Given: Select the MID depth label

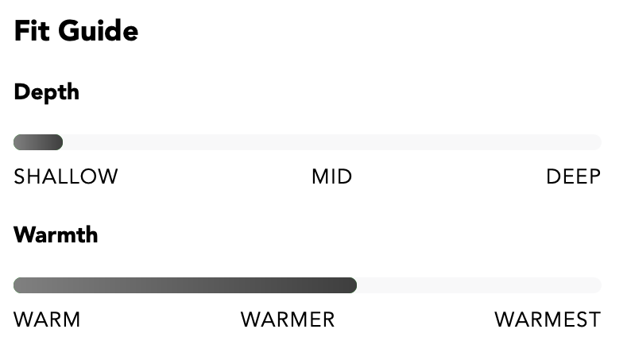Looking at the screenshot, I should (x=332, y=176).
